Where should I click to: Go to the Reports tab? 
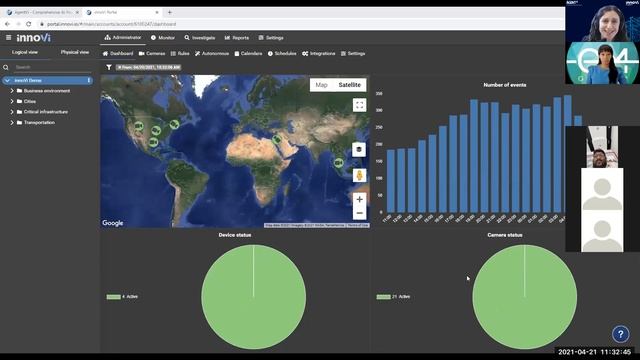[x=237, y=38]
